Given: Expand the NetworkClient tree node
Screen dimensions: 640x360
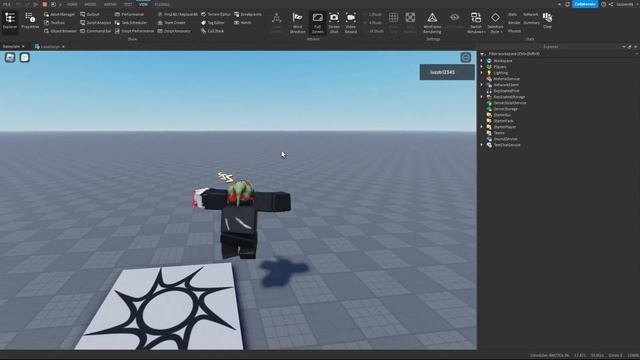Looking at the screenshot, I should tap(482, 85).
